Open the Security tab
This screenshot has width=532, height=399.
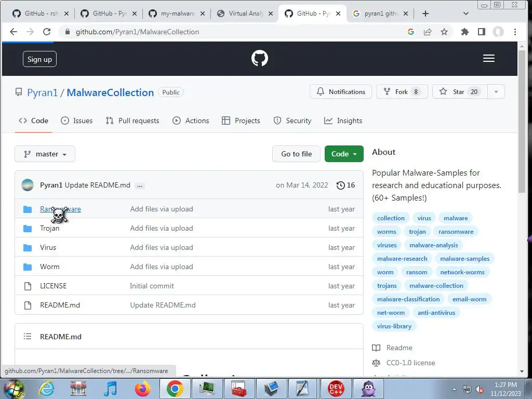pos(292,121)
